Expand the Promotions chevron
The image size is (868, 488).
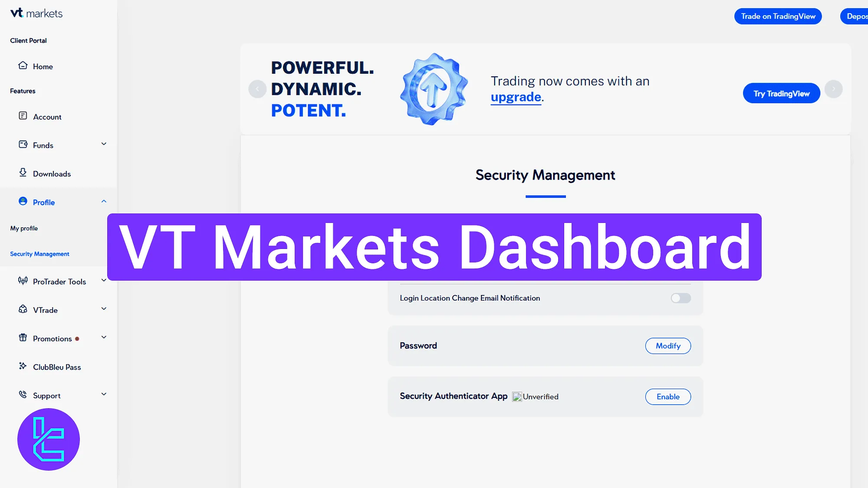tap(104, 337)
